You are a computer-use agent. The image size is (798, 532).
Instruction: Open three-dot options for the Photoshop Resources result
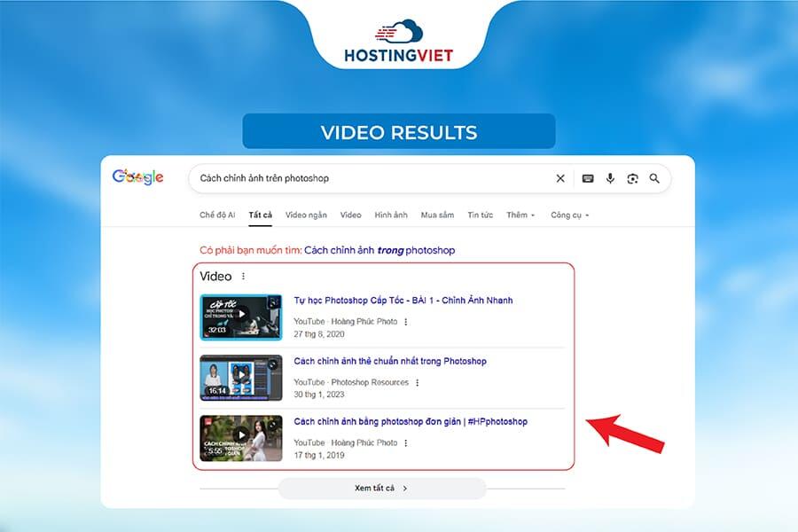pos(419,382)
